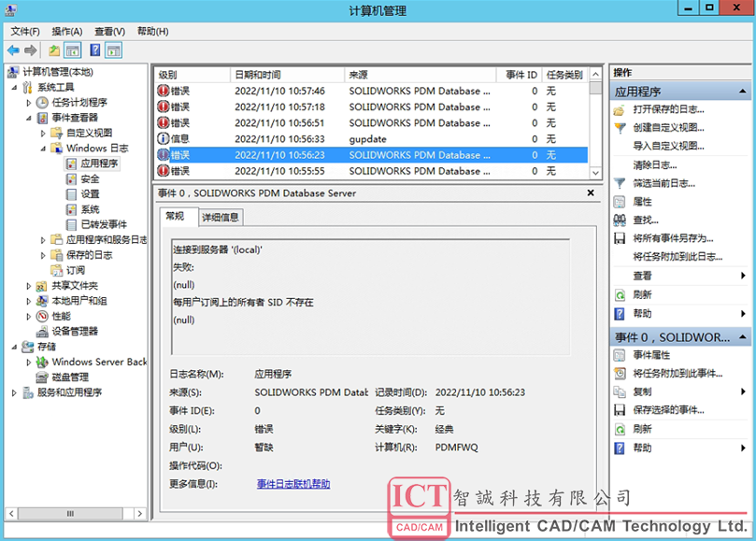Select the 共享文件夹 tree icon
Viewport: 756px width, 541px height.
point(41,286)
